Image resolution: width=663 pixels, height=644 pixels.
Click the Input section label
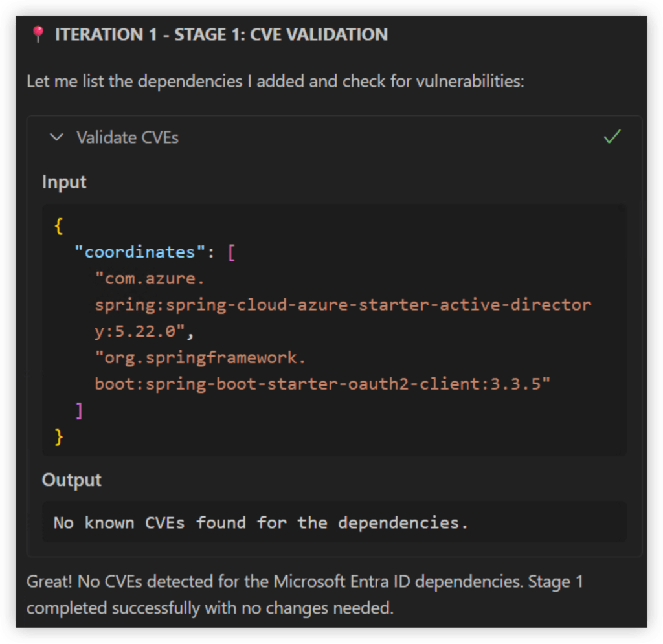pos(64,182)
